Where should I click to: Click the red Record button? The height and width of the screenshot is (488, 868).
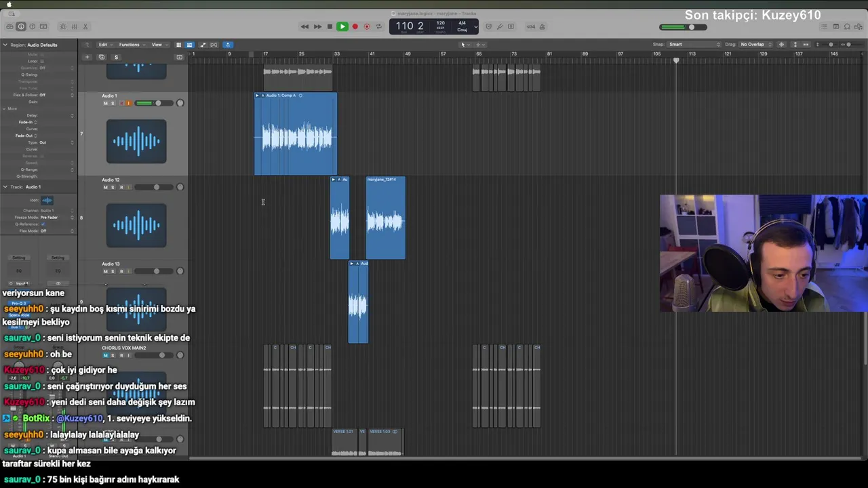pyautogui.click(x=355, y=26)
